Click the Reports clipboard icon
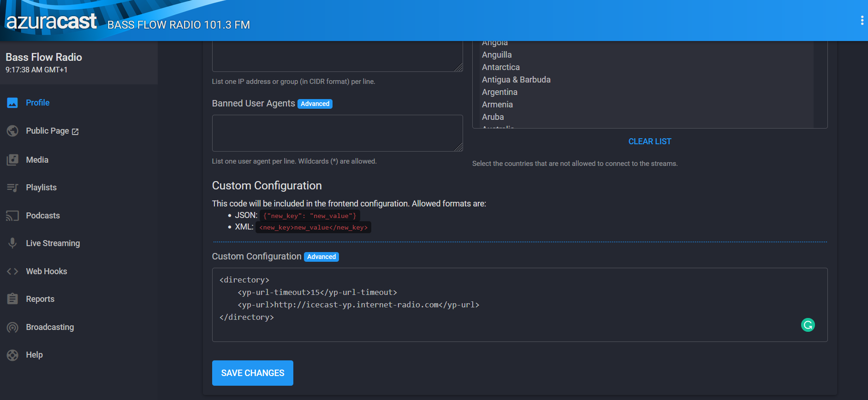 pos(12,299)
